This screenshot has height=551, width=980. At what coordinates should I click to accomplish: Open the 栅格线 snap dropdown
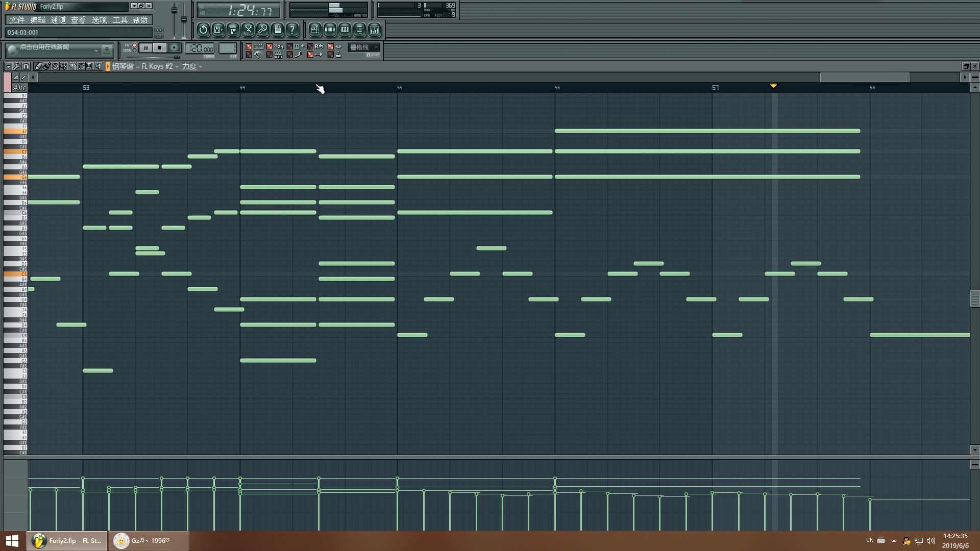364,47
